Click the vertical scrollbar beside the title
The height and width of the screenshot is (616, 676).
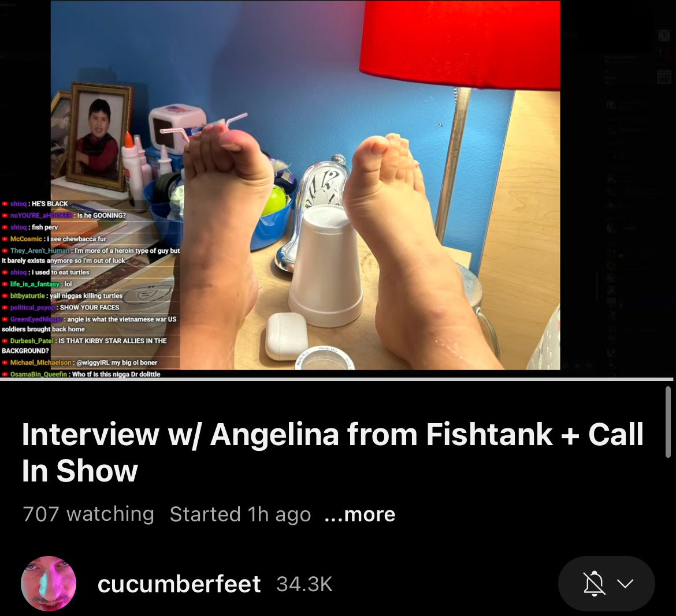pos(668,421)
